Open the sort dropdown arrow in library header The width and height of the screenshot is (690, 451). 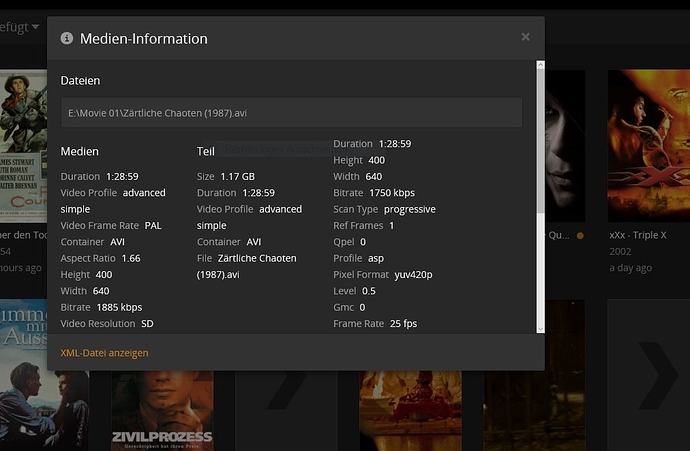coord(35,27)
